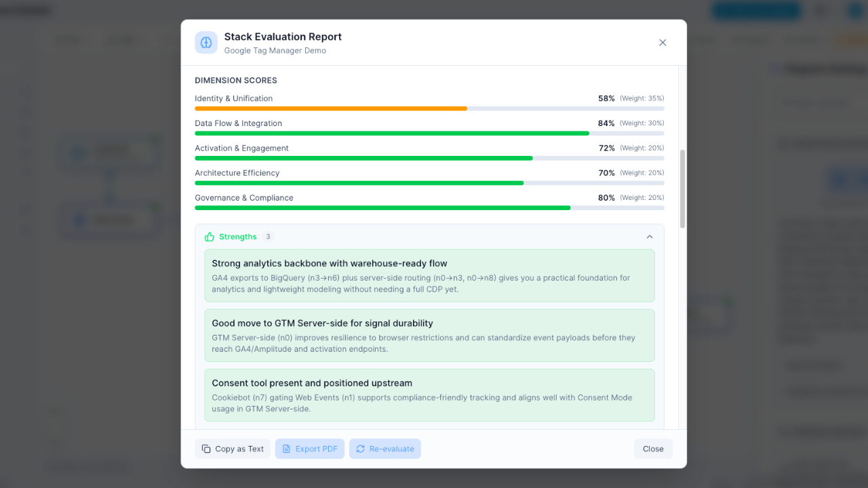Click the 58% score for Identity & Unification
The height and width of the screenshot is (488, 868).
pyautogui.click(x=606, y=98)
